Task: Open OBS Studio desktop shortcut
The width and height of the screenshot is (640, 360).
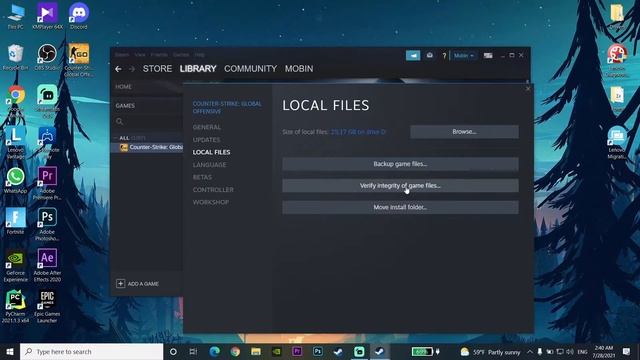Action: click(x=47, y=57)
